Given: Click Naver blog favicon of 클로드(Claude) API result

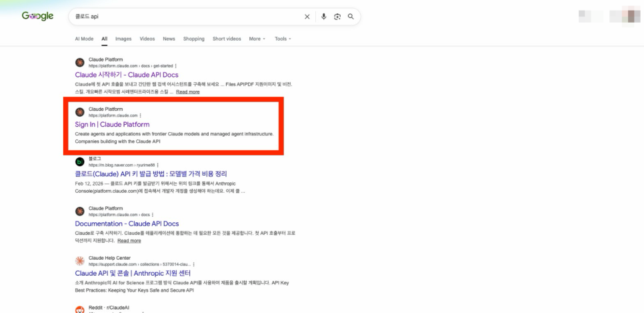Looking at the screenshot, I should [80, 162].
